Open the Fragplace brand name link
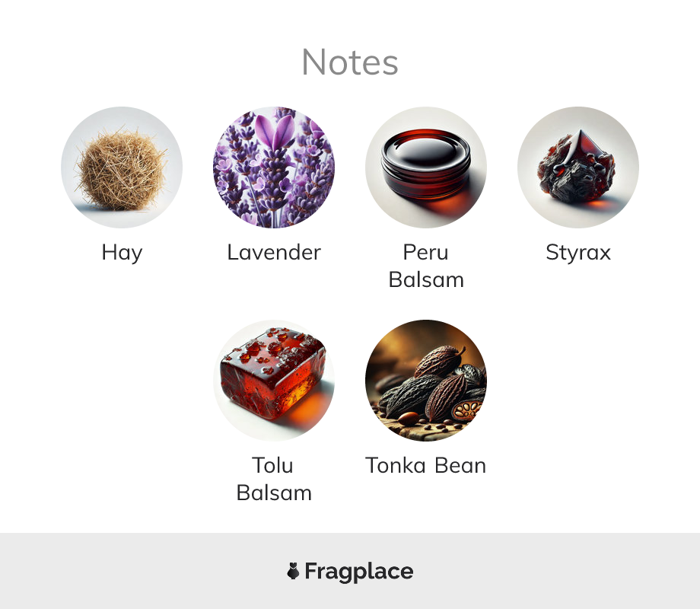Screen dimensions: 700x609 click(x=359, y=572)
